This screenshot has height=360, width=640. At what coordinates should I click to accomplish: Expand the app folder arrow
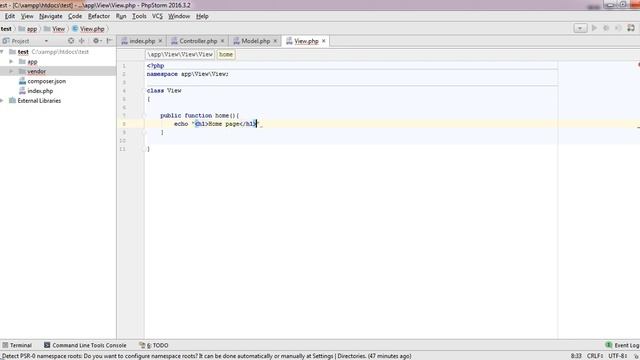tap(11, 62)
